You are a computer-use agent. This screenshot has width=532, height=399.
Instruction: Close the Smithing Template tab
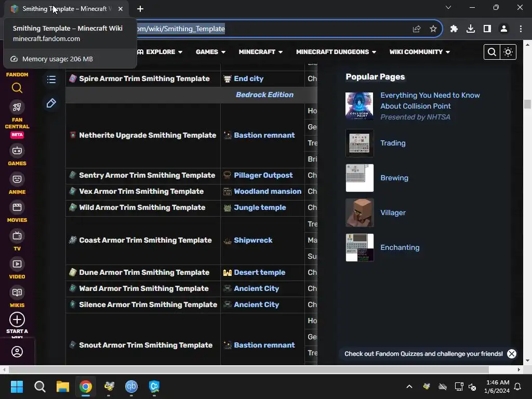coord(121,9)
